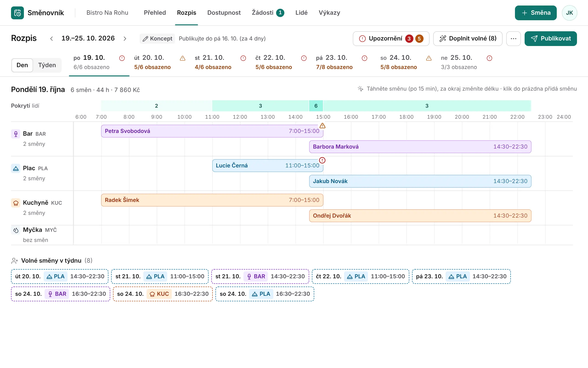Open the Dostupnost navigation tab
The image size is (588, 368).
(224, 13)
